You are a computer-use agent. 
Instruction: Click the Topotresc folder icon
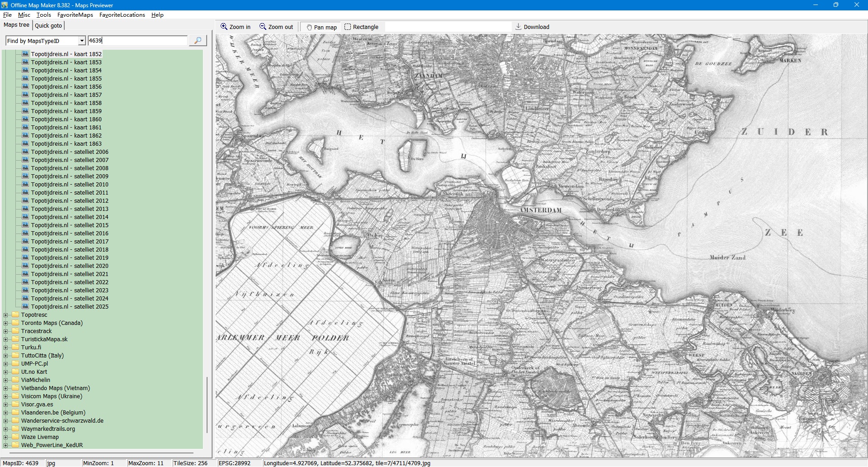[15, 315]
